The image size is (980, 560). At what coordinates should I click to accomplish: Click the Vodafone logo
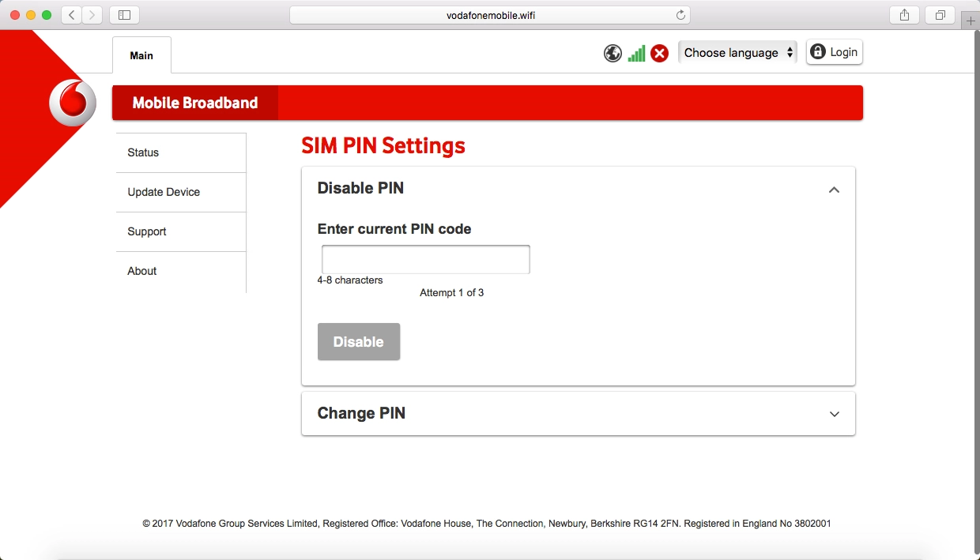pyautogui.click(x=72, y=102)
